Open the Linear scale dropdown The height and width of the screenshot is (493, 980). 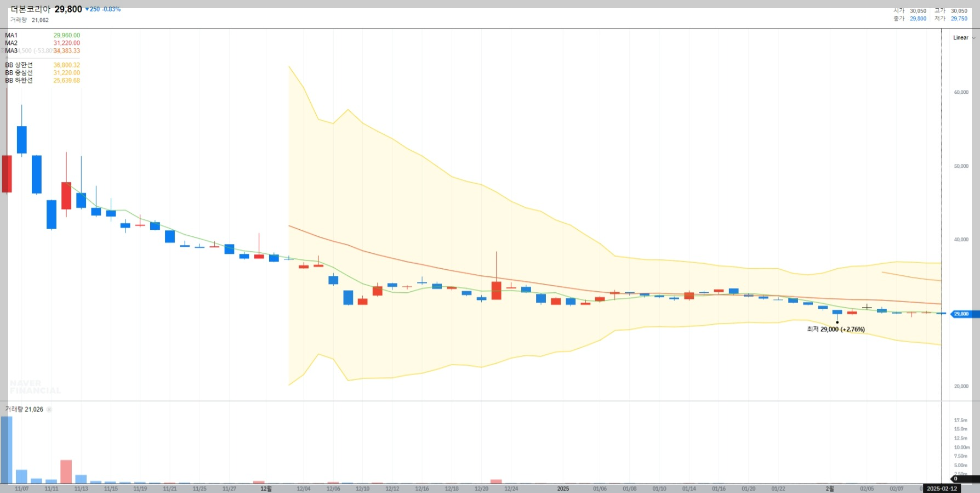[964, 38]
